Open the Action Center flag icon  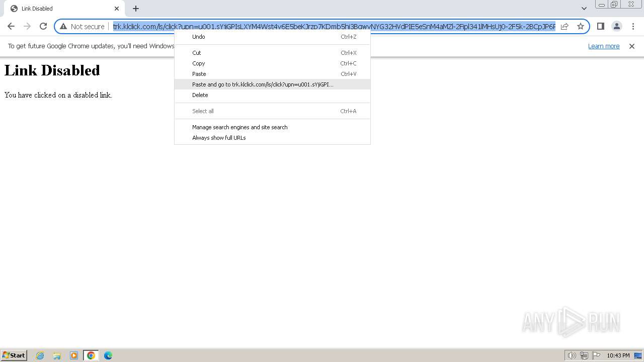596,355
